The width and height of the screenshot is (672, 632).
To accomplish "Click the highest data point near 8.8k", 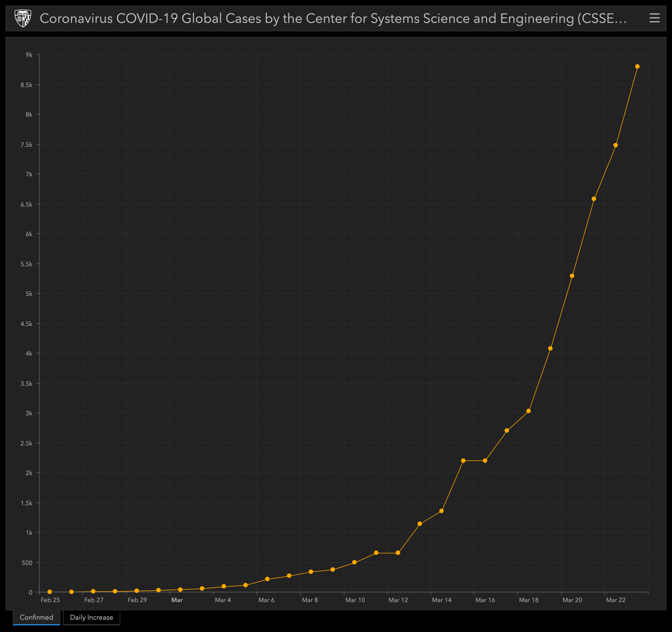I will pos(637,67).
